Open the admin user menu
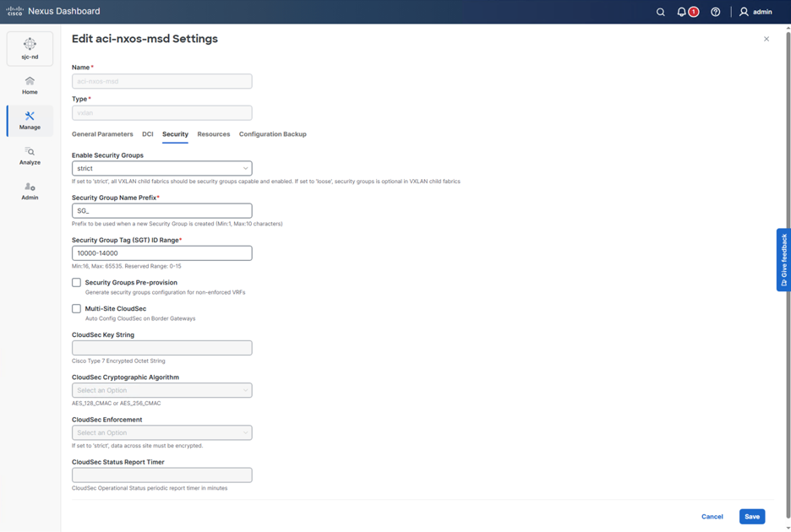The width and height of the screenshot is (791, 532). coord(756,12)
